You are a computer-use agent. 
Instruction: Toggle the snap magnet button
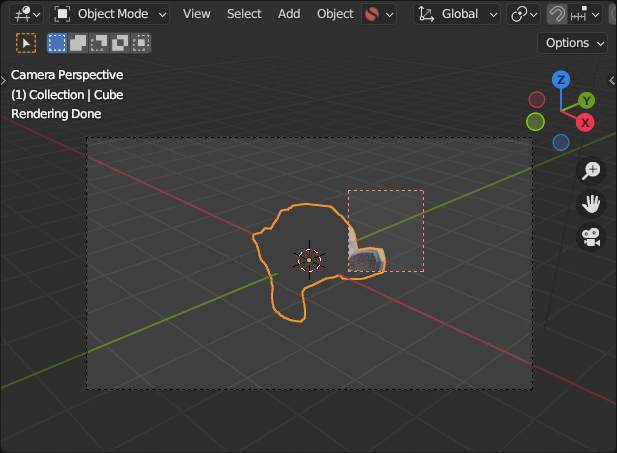click(557, 15)
